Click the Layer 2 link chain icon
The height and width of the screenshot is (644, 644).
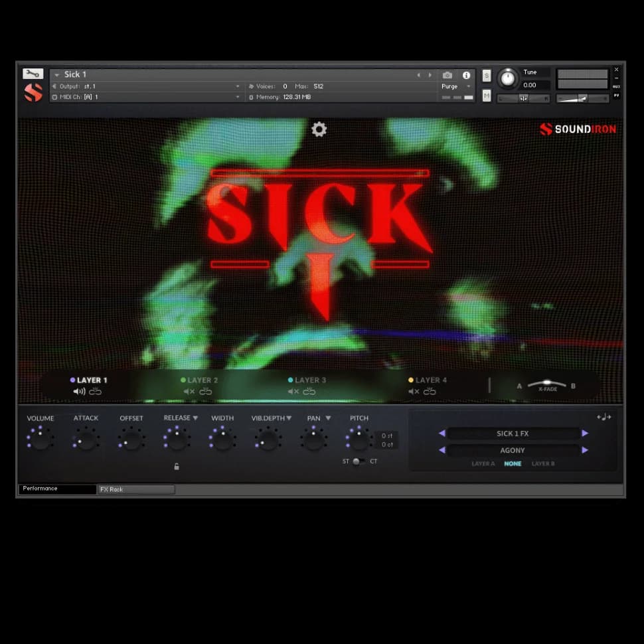click(x=206, y=392)
